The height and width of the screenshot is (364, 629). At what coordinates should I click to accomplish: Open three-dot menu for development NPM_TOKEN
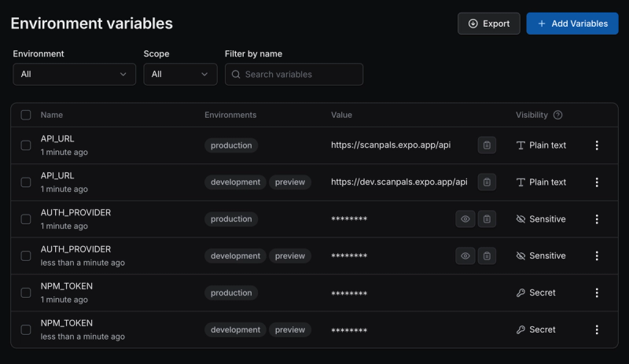(x=597, y=330)
